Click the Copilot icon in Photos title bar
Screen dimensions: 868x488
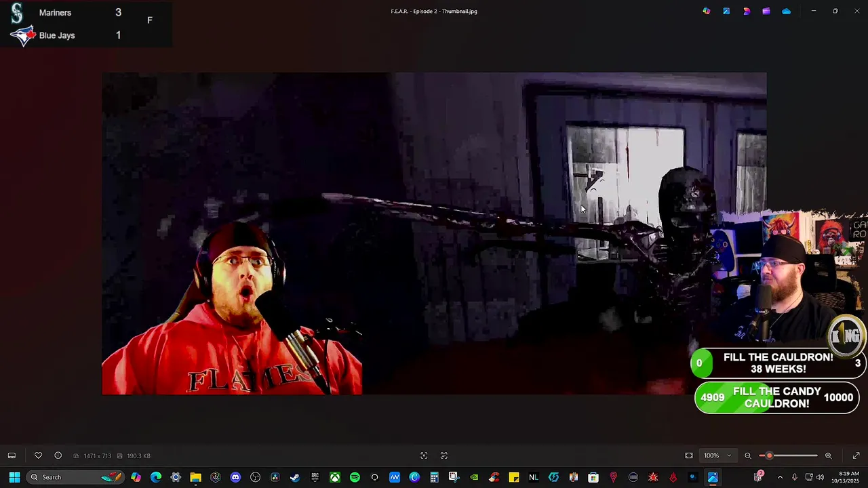(x=707, y=11)
